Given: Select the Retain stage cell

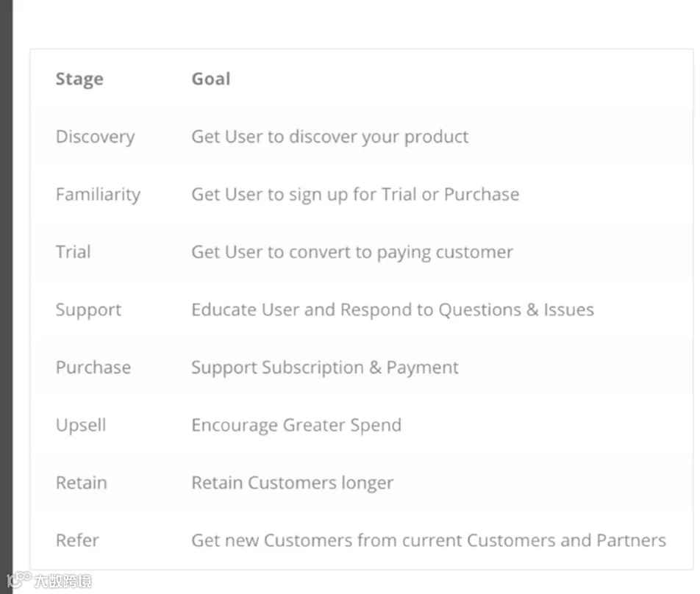Looking at the screenshot, I should point(81,483).
